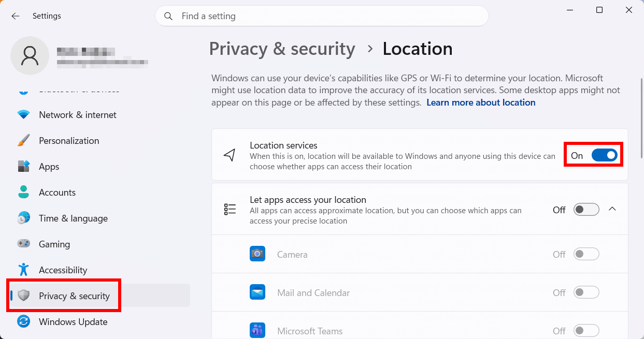
Task: Click the Find a setting search box
Action: click(x=322, y=16)
